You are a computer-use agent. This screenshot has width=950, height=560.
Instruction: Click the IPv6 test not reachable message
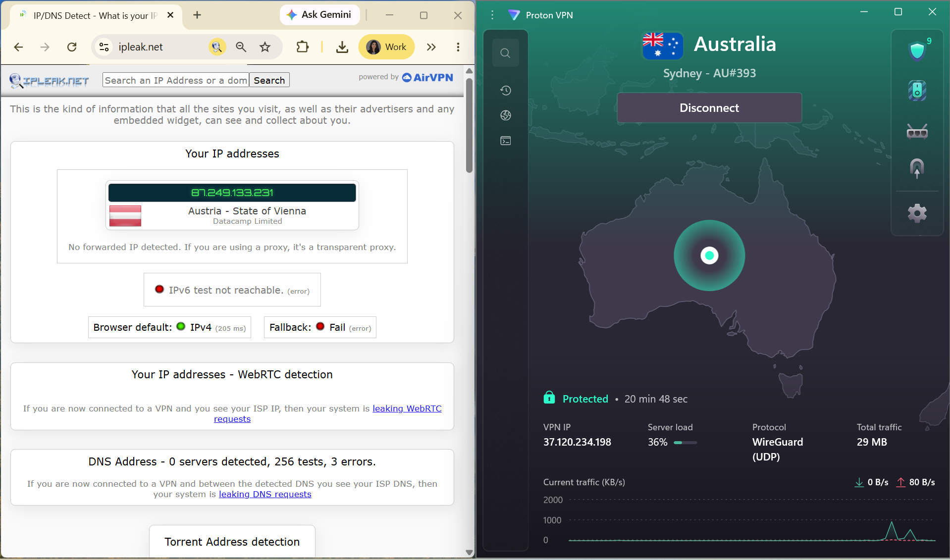click(232, 290)
